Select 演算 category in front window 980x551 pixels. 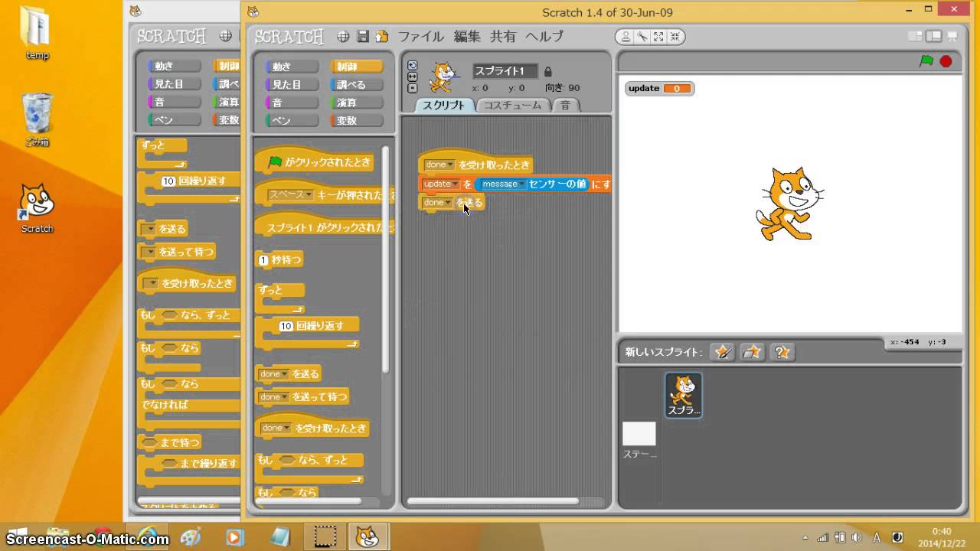tap(358, 102)
